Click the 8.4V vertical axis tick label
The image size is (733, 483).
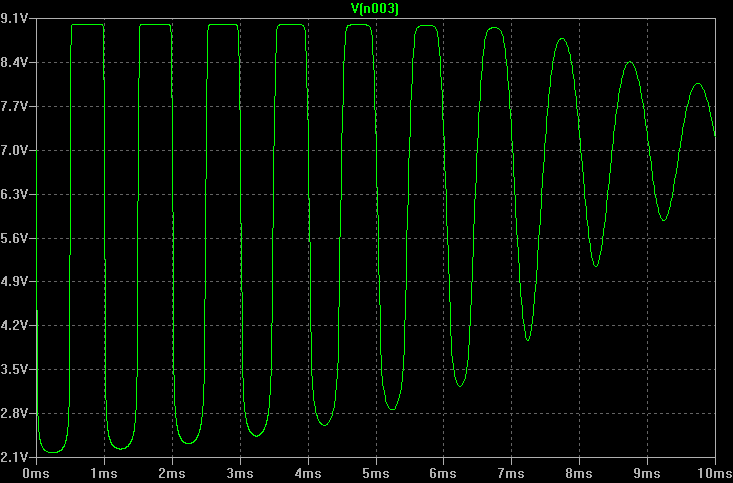click(17, 62)
